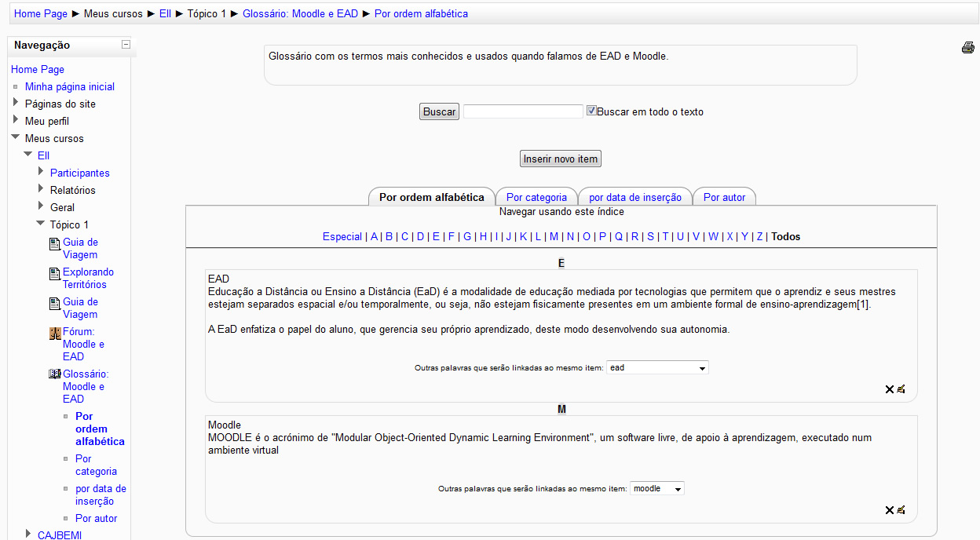Browse glossary entries starting with Q
980x540 pixels.
point(619,236)
